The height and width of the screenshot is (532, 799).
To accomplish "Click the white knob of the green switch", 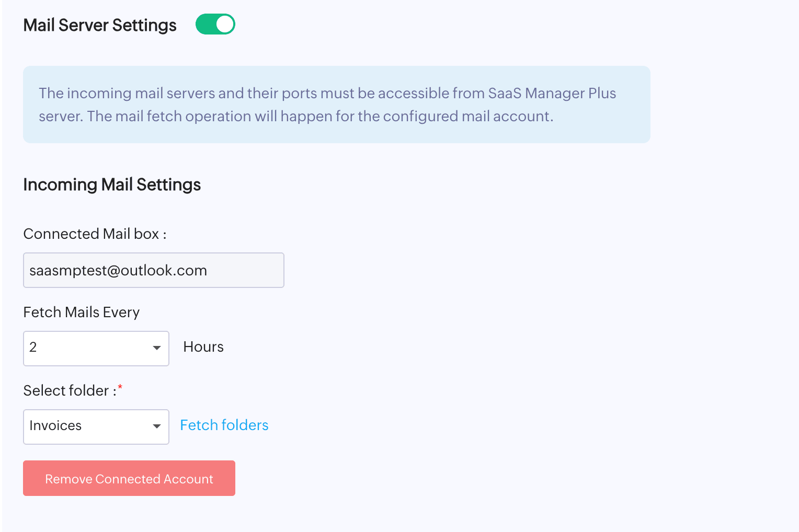I will pyautogui.click(x=225, y=25).
